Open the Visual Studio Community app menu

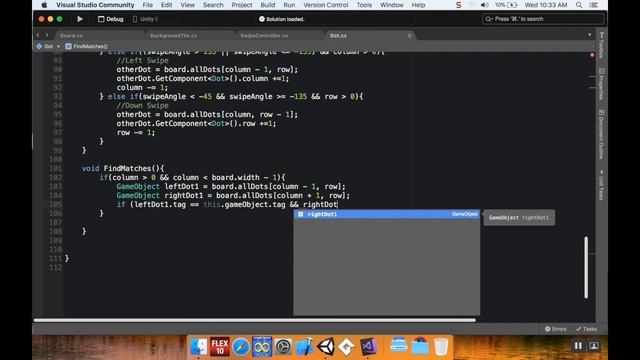(x=95, y=5)
